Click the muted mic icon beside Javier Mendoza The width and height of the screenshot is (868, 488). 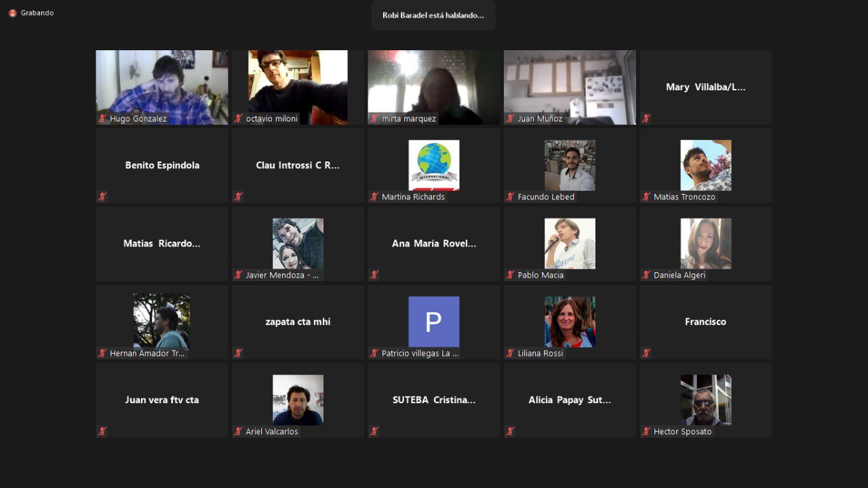pos(239,275)
